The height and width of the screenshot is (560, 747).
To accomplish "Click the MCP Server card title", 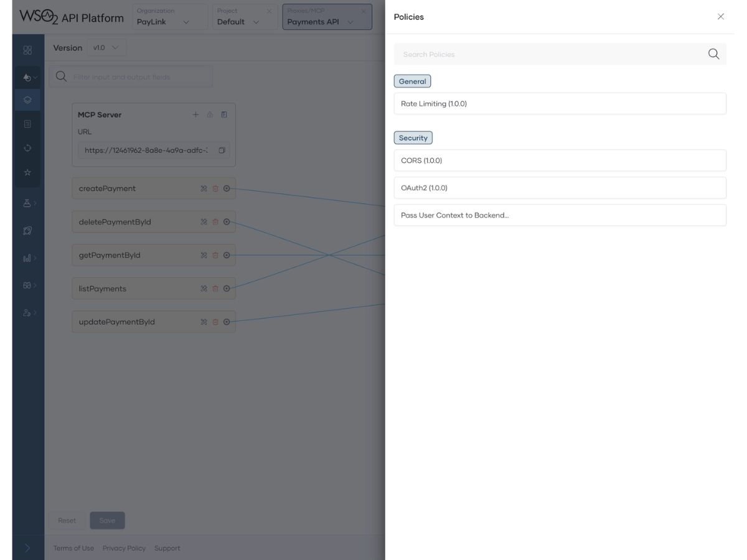I will click(100, 114).
